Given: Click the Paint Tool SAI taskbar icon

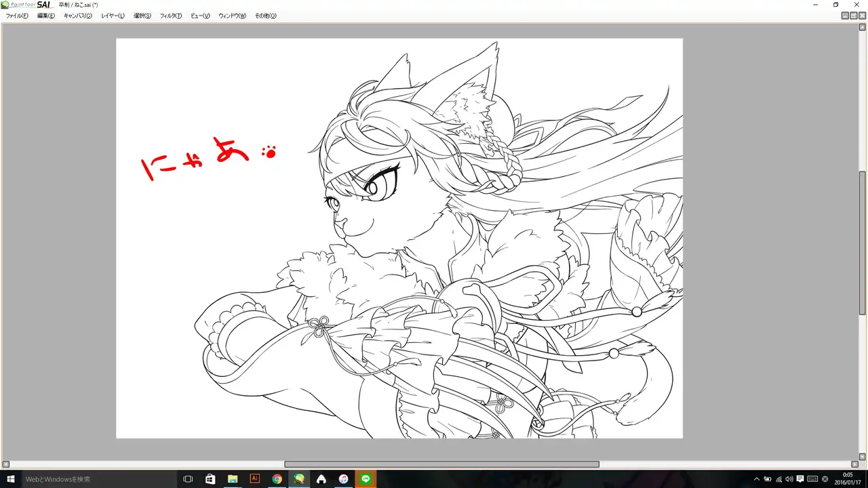Looking at the screenshot, I should [299, 479].
